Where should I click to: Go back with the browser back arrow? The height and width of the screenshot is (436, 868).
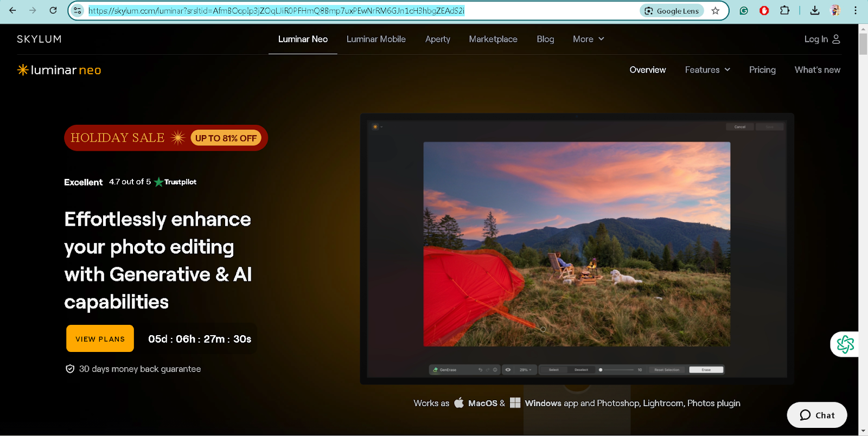tap(12, 10)
